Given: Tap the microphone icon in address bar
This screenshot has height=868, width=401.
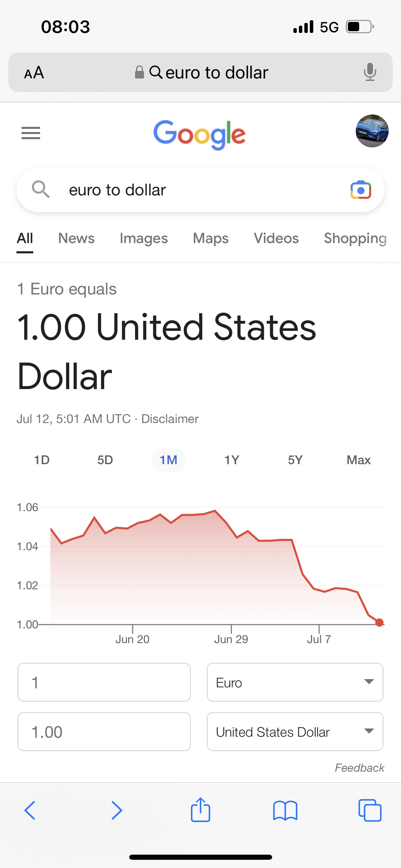Looking at the screenshot, I should click(x=370, y=72).
